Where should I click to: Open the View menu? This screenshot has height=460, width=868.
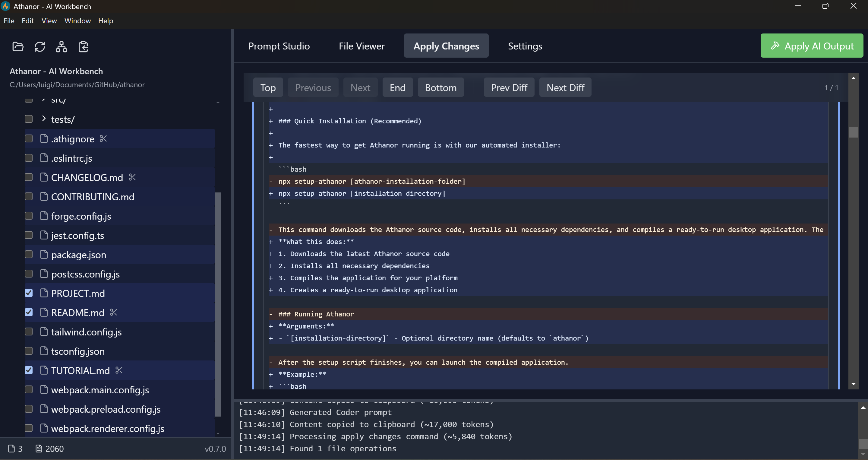click(49, 21)
